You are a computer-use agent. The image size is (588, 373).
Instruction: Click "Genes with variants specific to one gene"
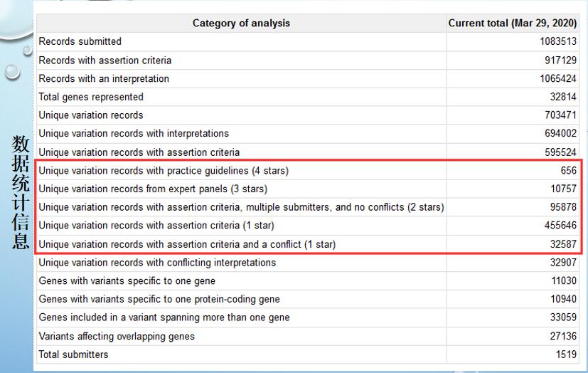tap(127, 281)
